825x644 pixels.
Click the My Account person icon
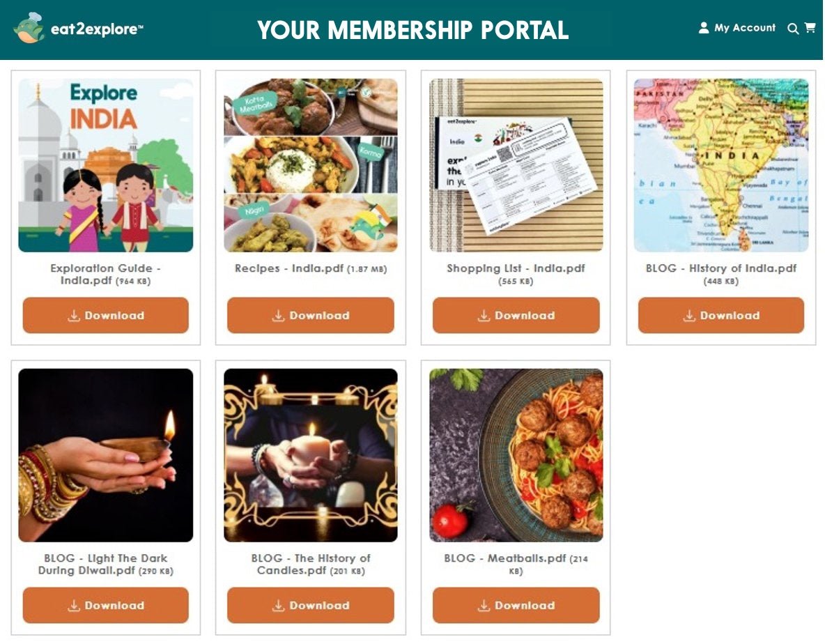coord(704,28)
